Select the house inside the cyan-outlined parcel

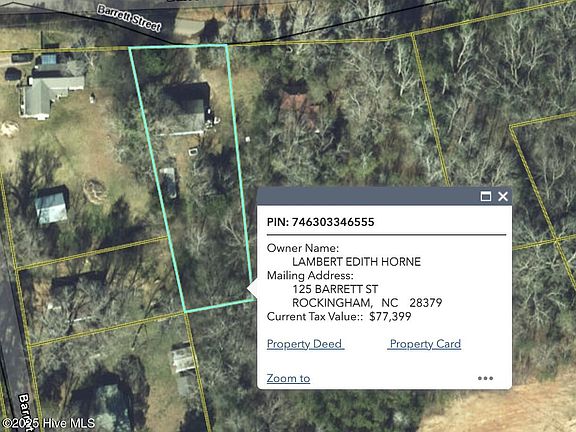tap(187, 108)
